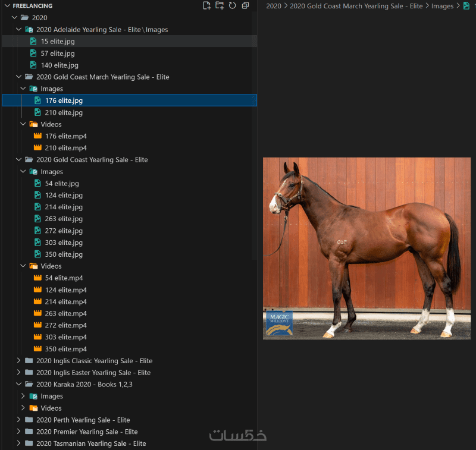This screenshot has height=450, width=476.
Task: Collapse 2020 Gold Coast March Yearling Sale chevron
Action: [x=18, y=77]
